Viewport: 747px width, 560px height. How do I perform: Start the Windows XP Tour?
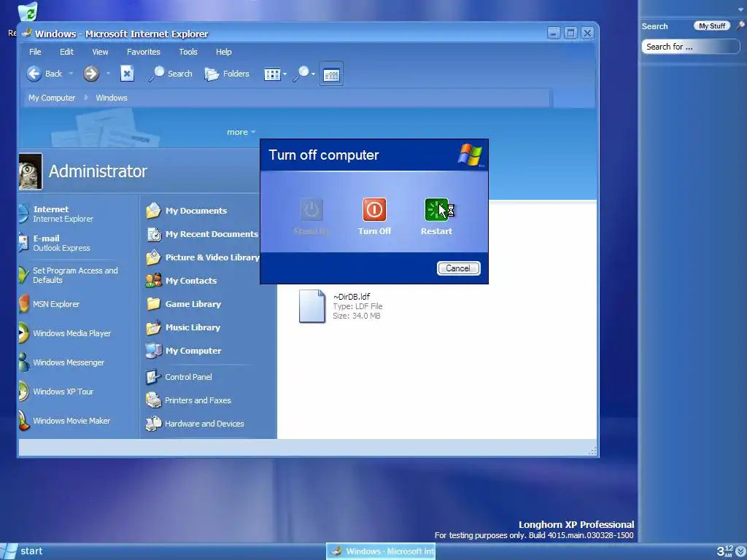56,392
